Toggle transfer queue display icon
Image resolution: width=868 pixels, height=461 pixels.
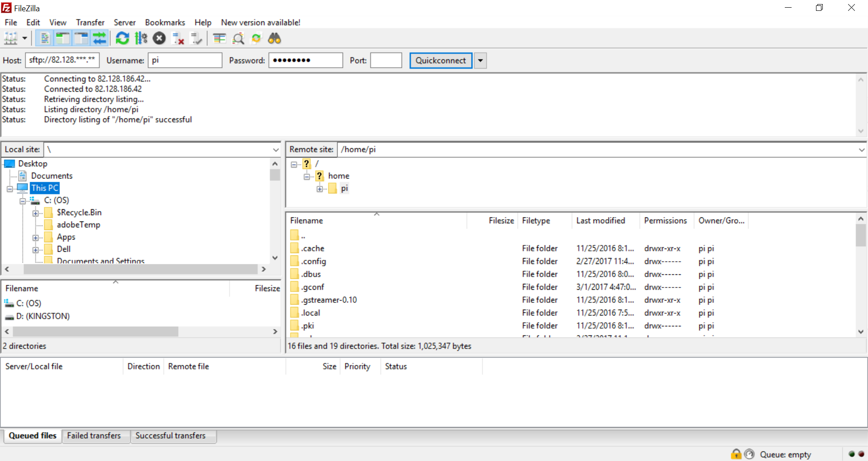tap(99, 38)
